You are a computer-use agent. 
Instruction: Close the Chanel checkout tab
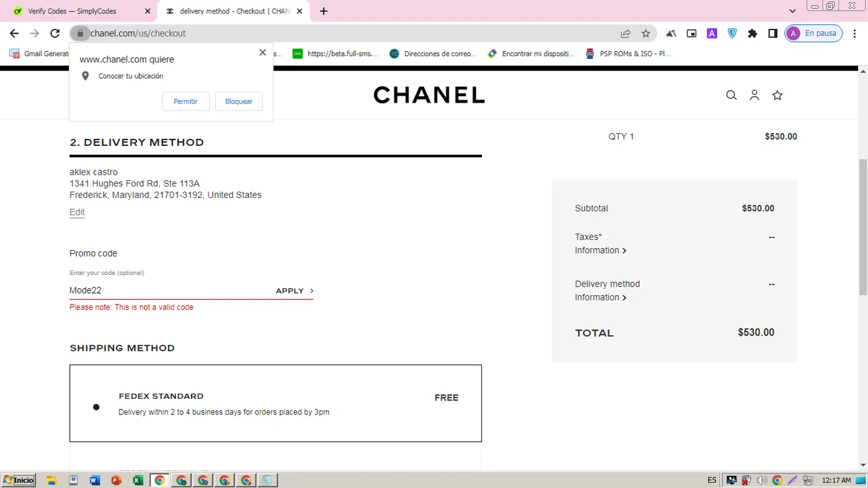[x=299, y=11]
